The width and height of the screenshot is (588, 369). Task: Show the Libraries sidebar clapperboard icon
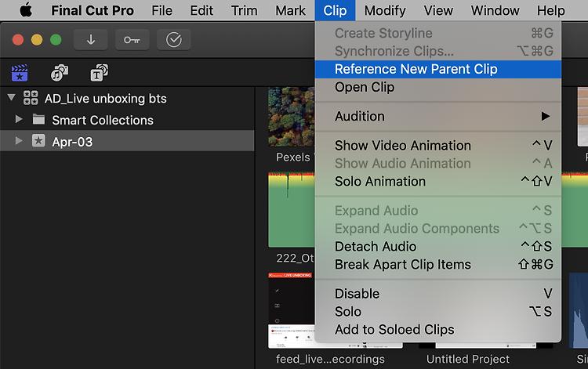20,73
